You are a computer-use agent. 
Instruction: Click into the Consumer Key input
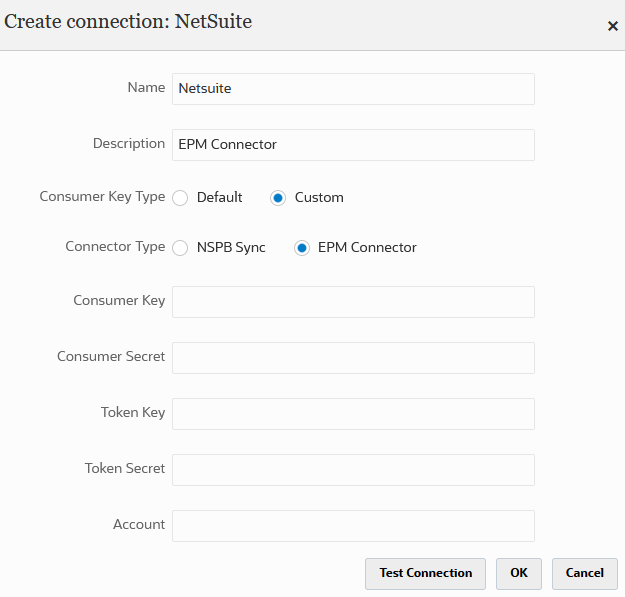click(353, 302)
